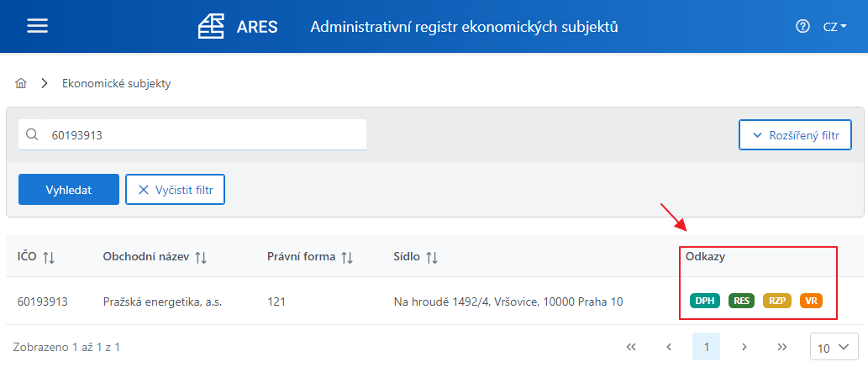Open Ekonomické subjekty breadcrumb item
This screenshot has width=868, height=367.
(116, 84)
